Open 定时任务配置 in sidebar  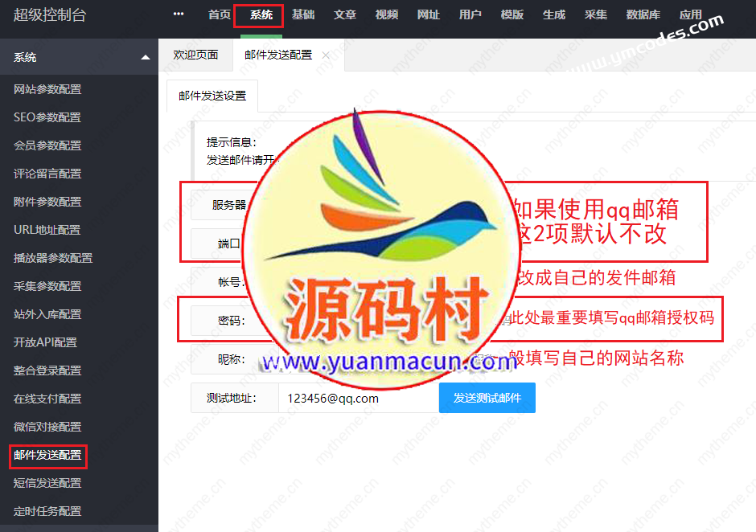pos(47,511)
